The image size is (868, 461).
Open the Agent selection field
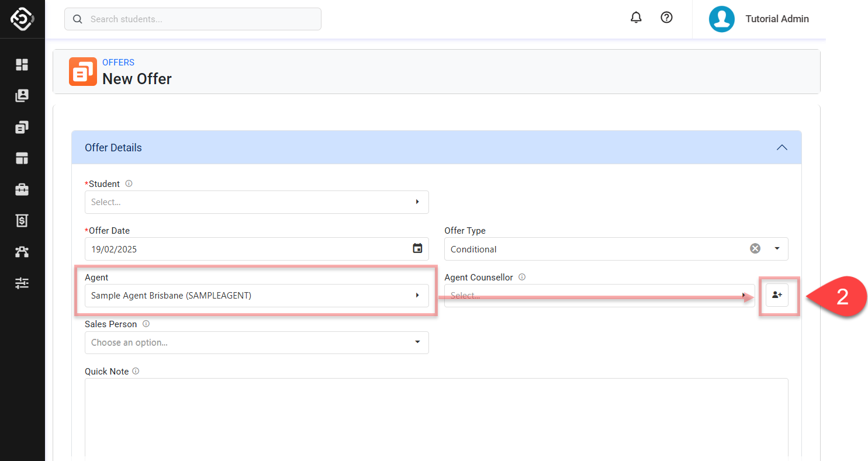tap(257, 296)
